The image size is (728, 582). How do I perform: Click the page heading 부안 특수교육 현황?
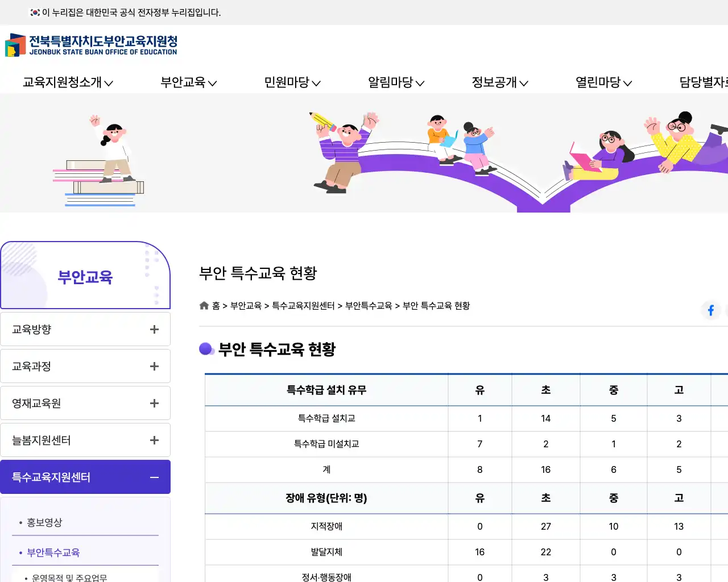pos(258,273)
